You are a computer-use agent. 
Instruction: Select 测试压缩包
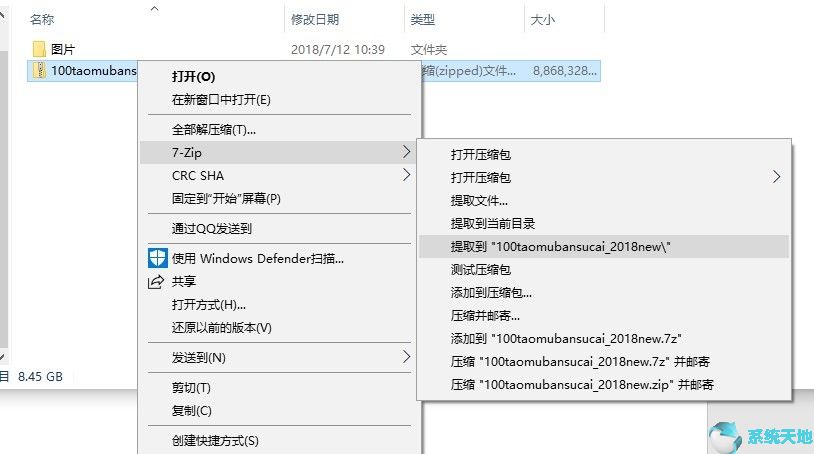pos(481,270)
